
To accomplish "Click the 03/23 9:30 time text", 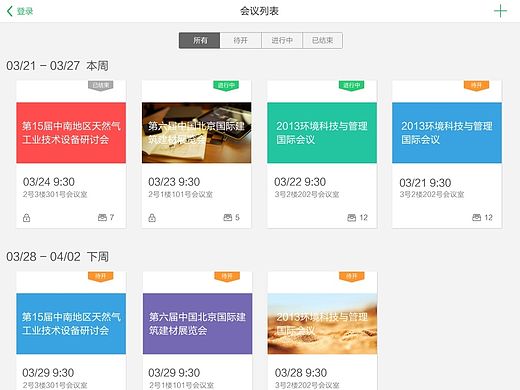I will (174, 182).
